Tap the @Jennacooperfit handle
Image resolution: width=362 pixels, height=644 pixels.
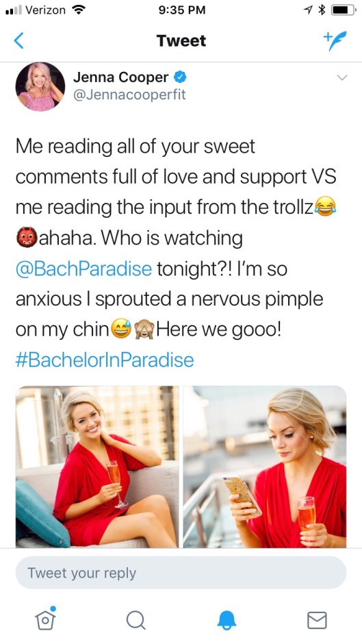[x=129, y=95]
